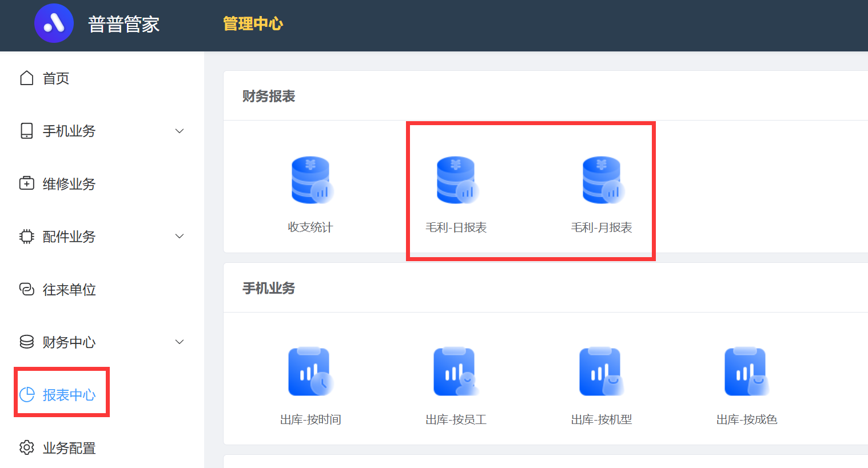Expand the 手机业务 sidebar chevron
The image size is (868, 468).
click(180, 131)
